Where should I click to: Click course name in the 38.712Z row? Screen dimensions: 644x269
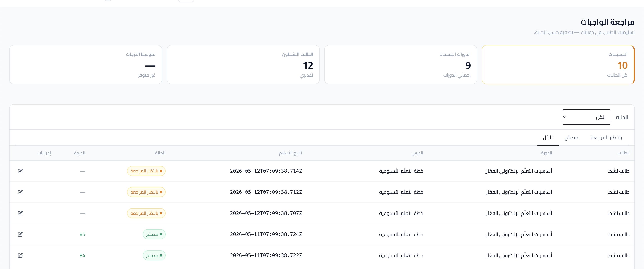click(518, 192)
